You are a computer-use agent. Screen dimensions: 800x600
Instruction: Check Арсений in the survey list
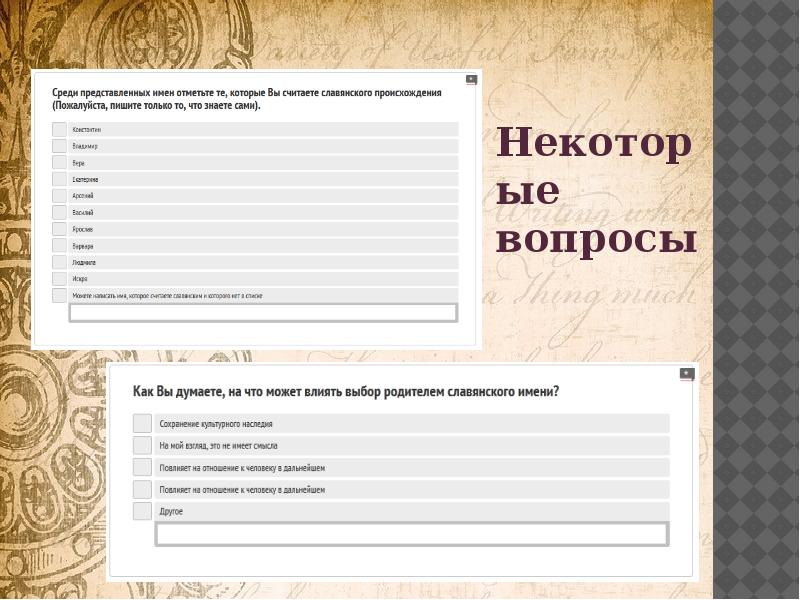pyautogui.click(x=58, y=196)
